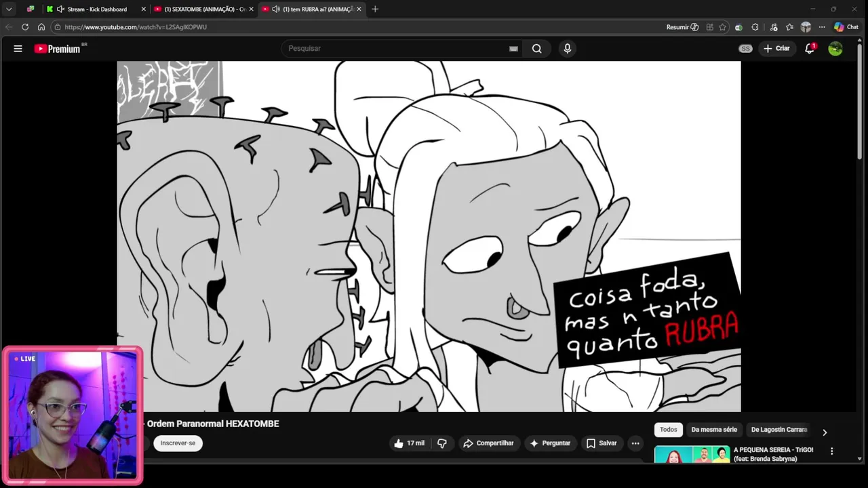
Task: Click the video player frame
Action: 429,237
